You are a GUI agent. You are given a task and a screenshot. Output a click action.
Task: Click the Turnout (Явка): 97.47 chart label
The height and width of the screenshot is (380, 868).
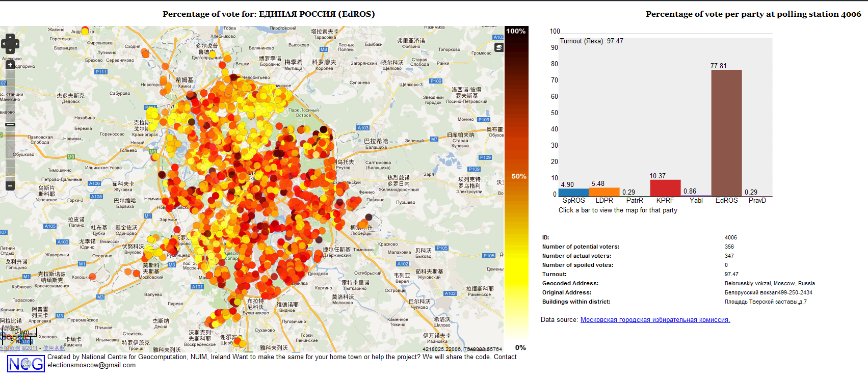point(591,41)
